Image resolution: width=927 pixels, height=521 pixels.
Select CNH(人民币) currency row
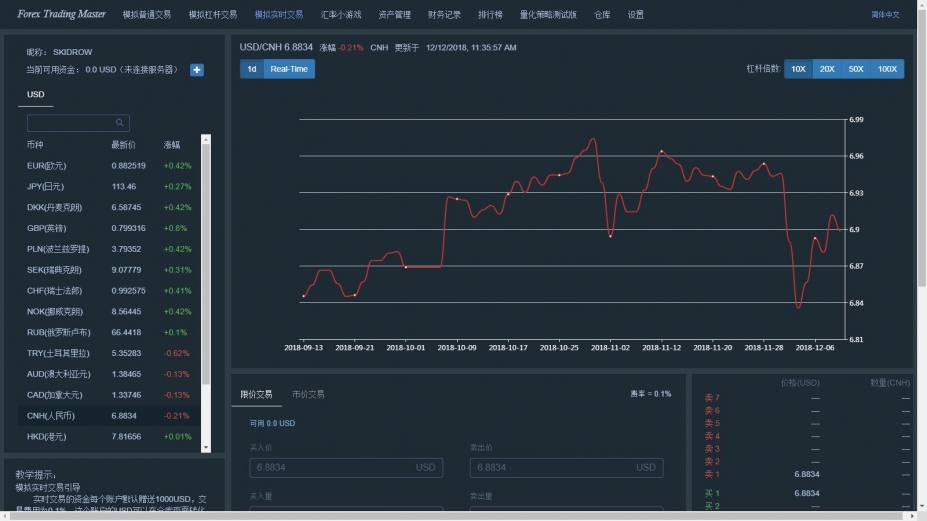click(109, 416)
